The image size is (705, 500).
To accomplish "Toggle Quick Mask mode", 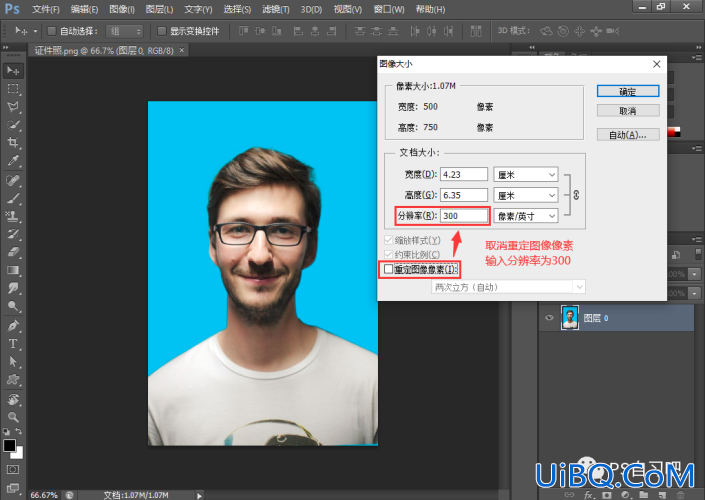I will [13, 469].
